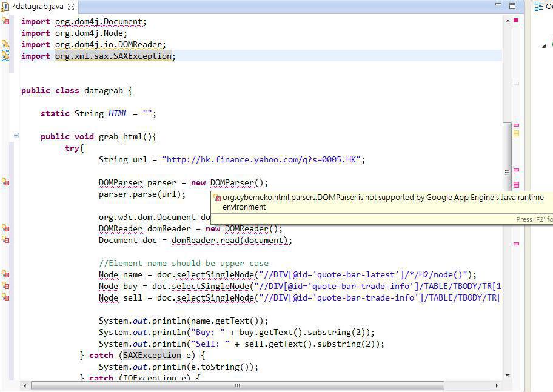Click the comment "//Element name should be upper case"

click(183, 264)
